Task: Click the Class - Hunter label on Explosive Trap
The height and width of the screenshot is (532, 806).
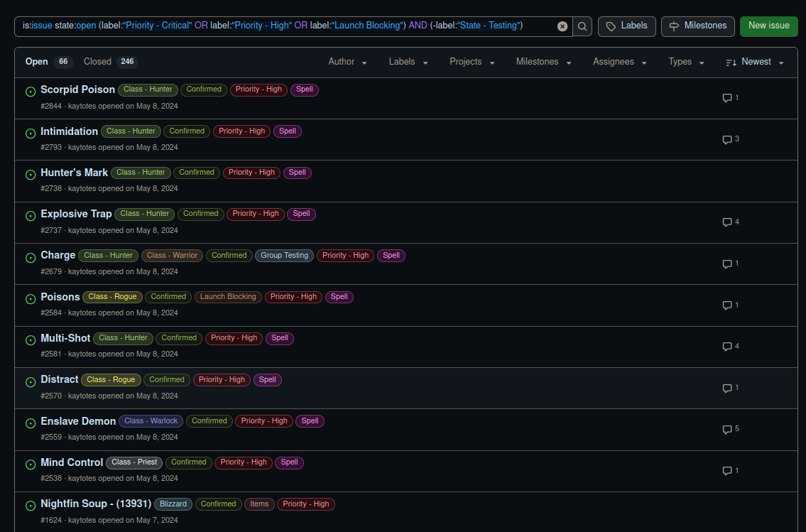Action: [144, 214]
